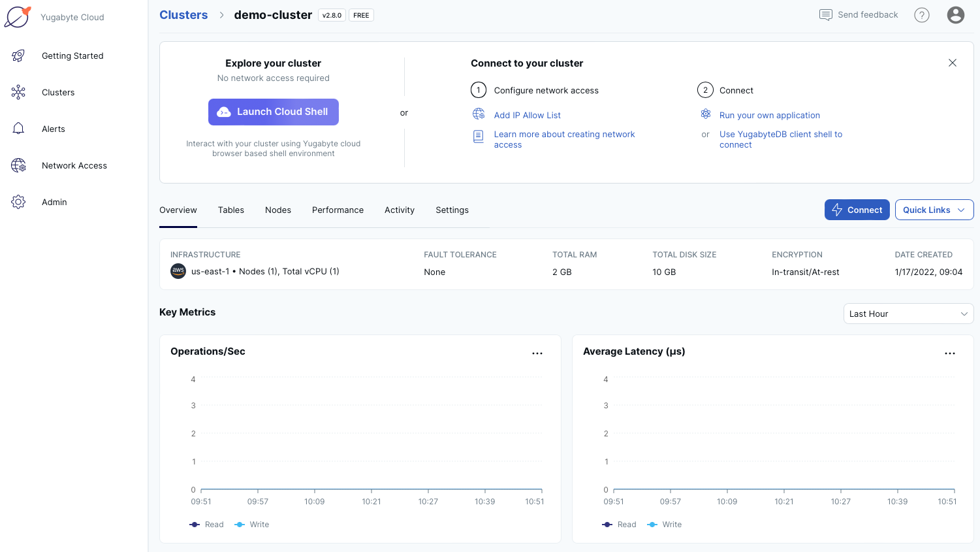Click the Alerts bell icon
This screenshot has width=980, height=552.
(18, 129)
